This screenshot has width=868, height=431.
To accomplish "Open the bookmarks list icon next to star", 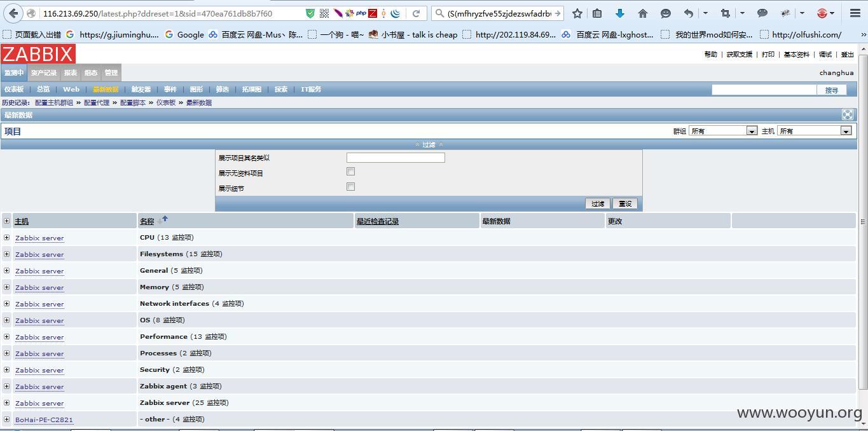I will [597, 13].
